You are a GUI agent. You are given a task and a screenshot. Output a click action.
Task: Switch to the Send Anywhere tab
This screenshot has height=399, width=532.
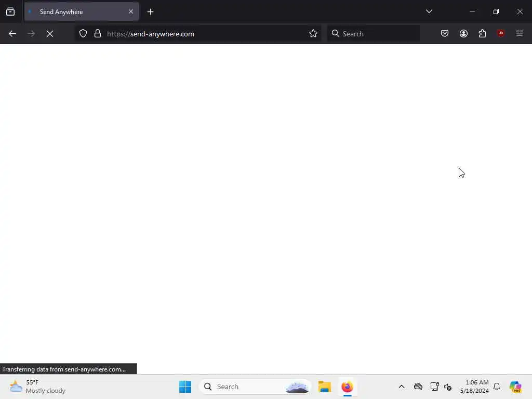(x=82, y=12)
